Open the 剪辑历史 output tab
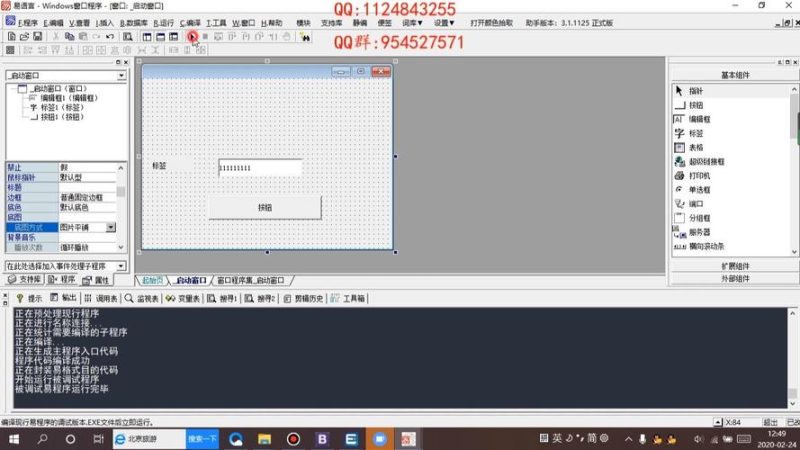800x450 pixels. tap(304, 298)
